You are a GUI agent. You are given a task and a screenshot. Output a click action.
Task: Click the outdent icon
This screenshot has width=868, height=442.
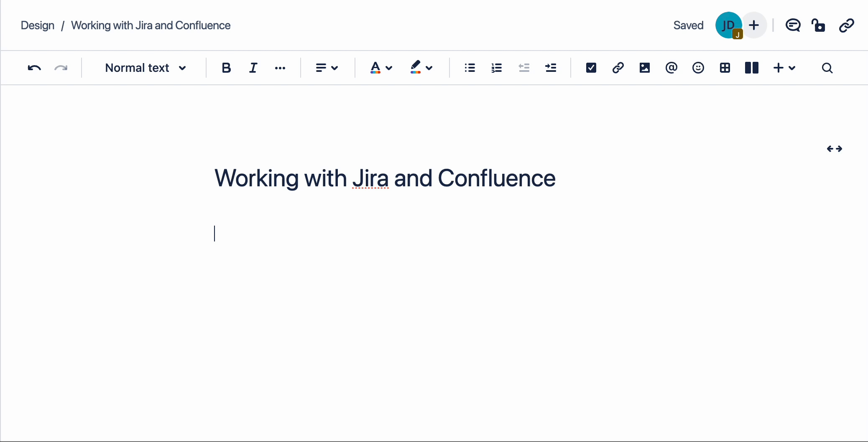(524, 68)
